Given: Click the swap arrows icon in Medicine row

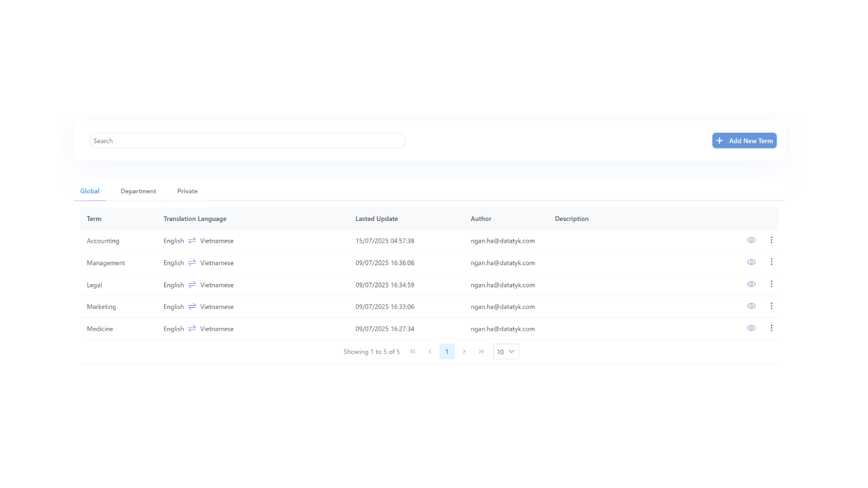Looking at the screenshot, I should [x=192, y=329].
